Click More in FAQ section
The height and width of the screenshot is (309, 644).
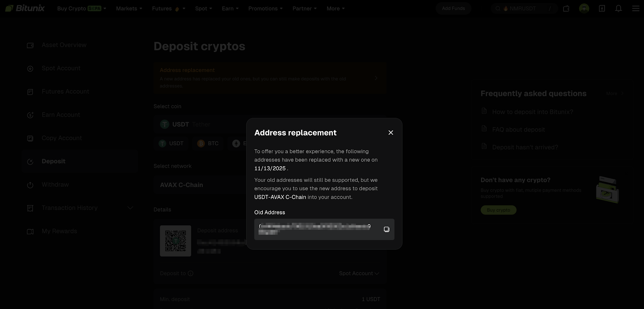615,93
